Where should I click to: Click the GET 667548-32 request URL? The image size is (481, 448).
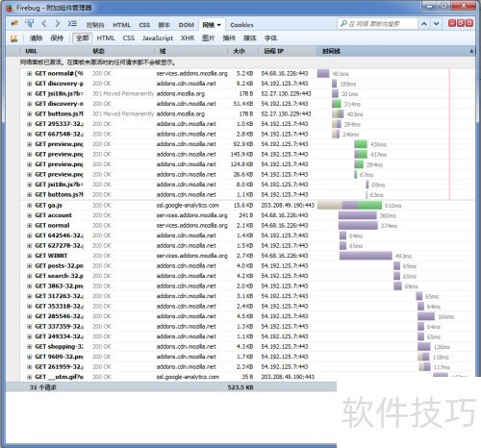click(59, 135)
